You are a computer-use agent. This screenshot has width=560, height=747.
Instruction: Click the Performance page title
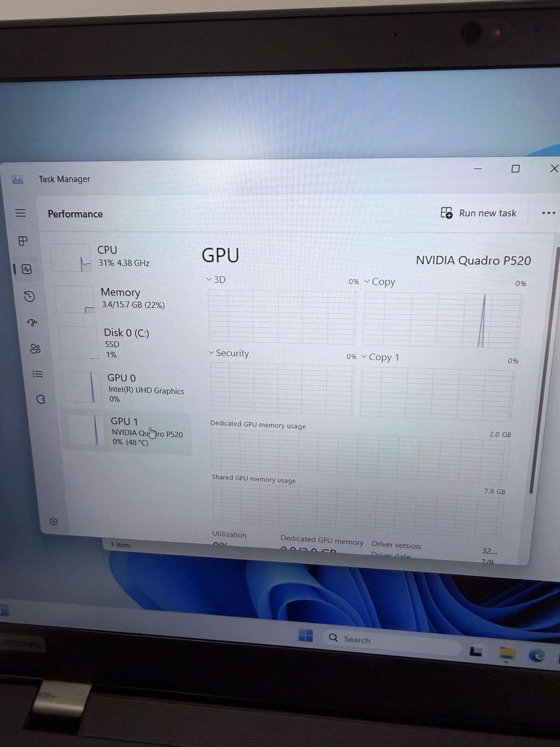tap(75, 214)
